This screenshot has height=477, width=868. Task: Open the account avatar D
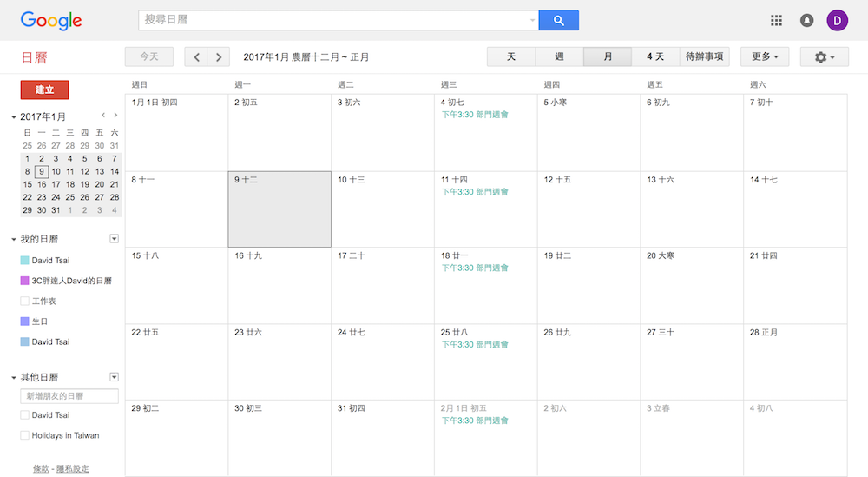(838, 20)
